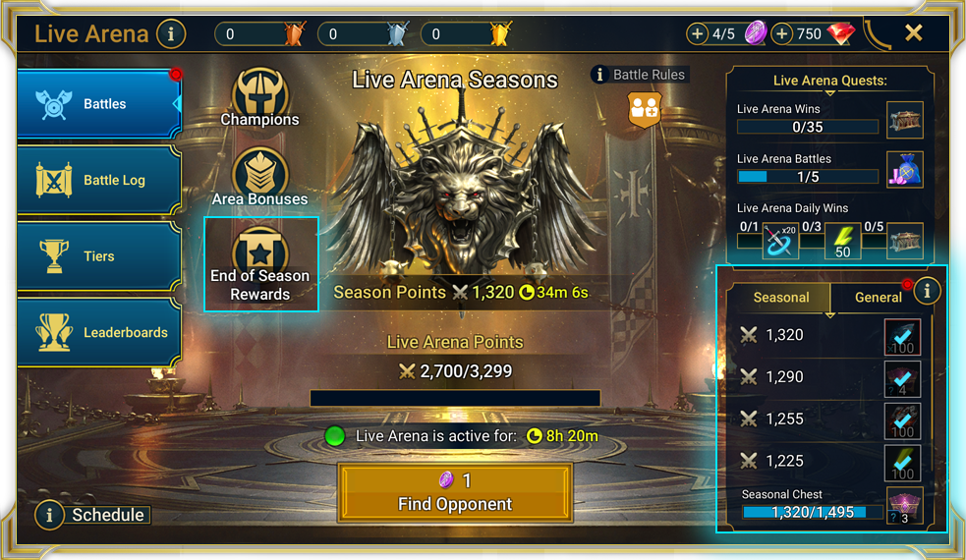Open Leaderboards in the sidebar

98,333
